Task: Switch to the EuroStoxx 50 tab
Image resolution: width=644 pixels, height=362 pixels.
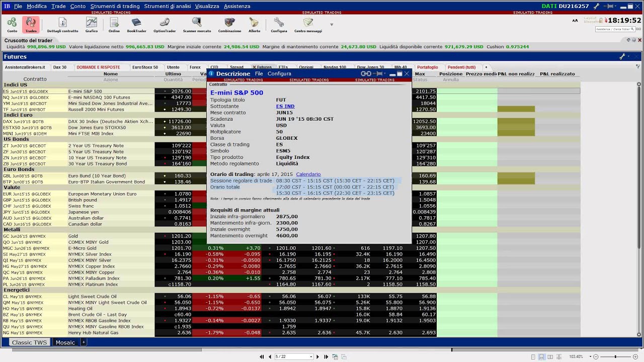Action: (145, 67)
